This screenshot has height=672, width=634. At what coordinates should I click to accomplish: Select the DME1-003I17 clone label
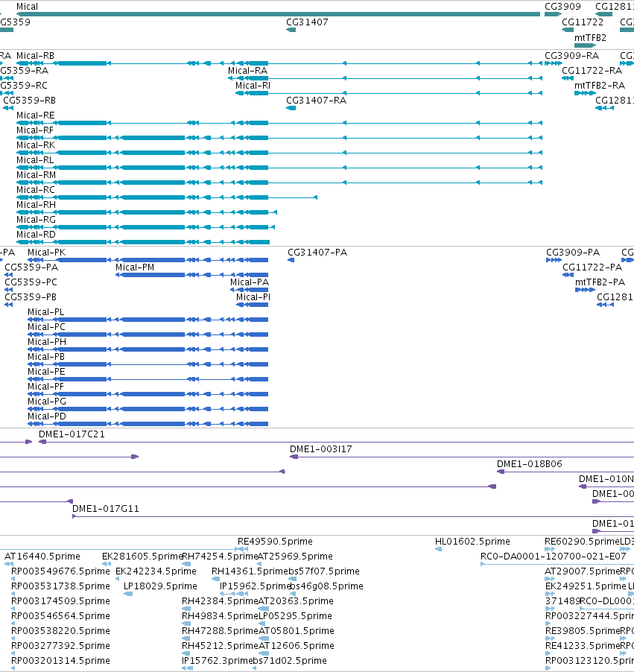(320, 449)
